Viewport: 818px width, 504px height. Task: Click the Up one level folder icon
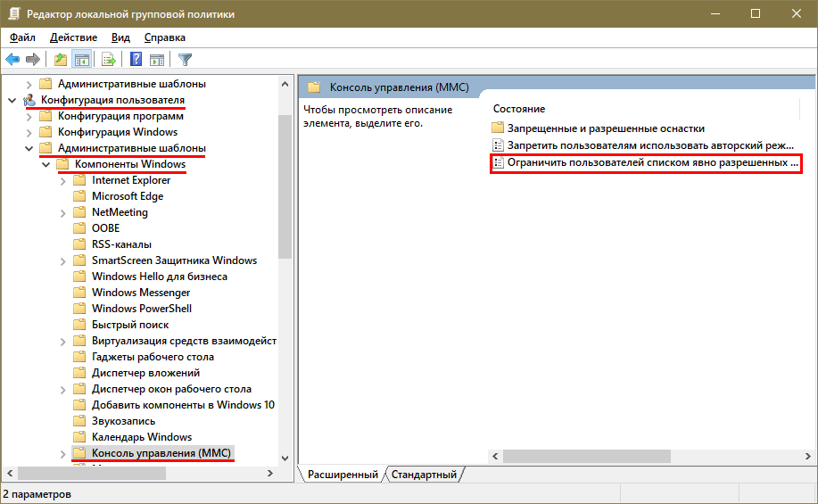click(60, 60)
